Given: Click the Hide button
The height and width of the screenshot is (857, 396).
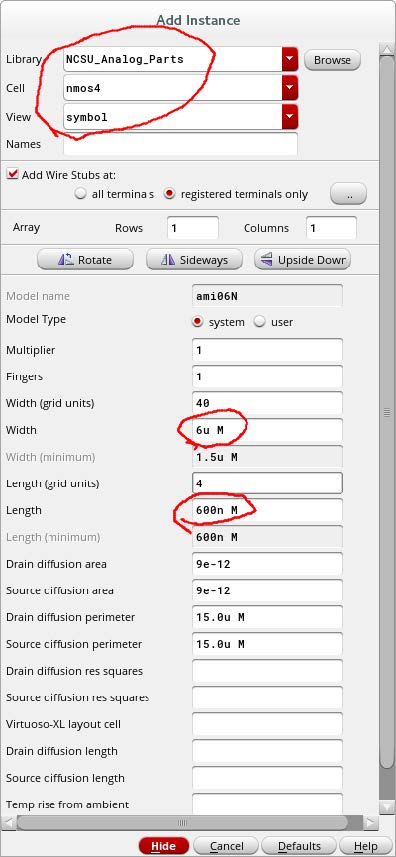Looking at the screenshot, I should 164,846.
